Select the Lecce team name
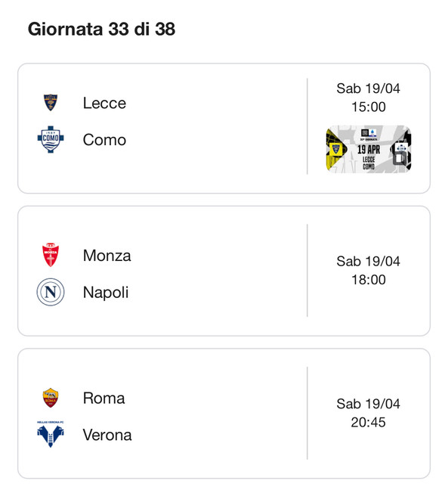448x484 pixels. point(104,103)
